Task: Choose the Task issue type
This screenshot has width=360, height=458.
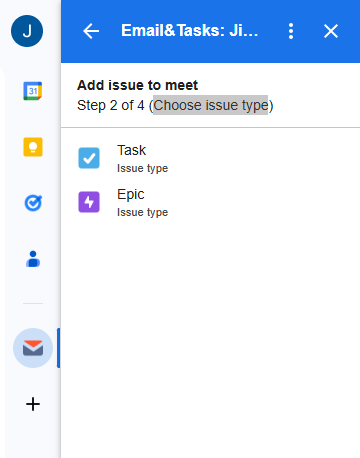Action: point(210,158)
